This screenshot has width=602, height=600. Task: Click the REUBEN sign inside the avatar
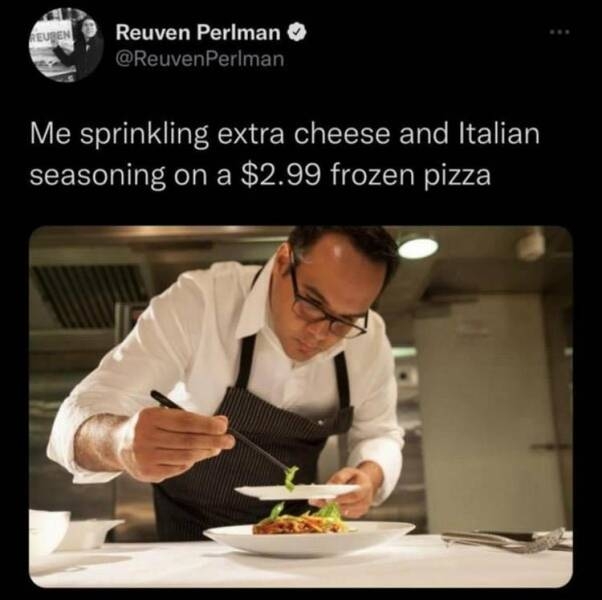click(x=51, y=35)
